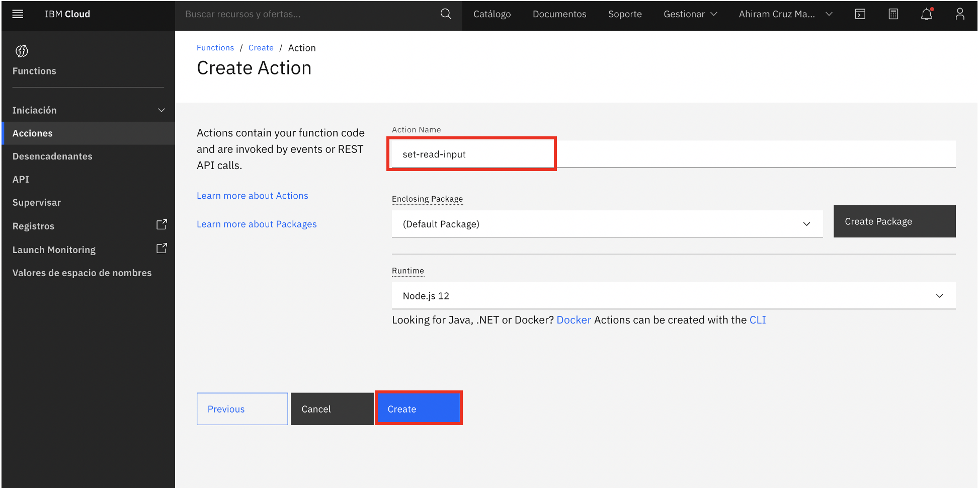Viewport: 980px width, 488px height.
Task: Open the notifications bell
Action: tap(927, 14)
